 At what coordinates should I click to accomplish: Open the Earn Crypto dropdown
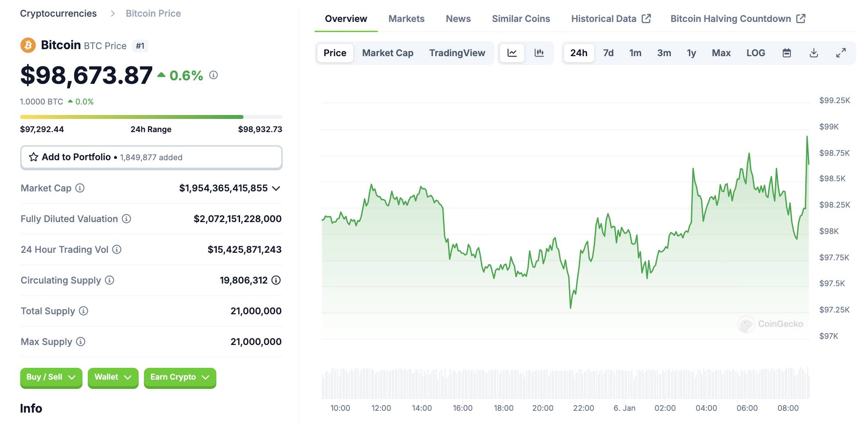180,377
